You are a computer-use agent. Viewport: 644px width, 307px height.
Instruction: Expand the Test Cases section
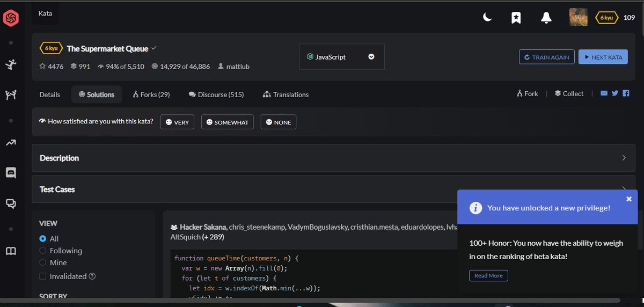click(334, 189)
